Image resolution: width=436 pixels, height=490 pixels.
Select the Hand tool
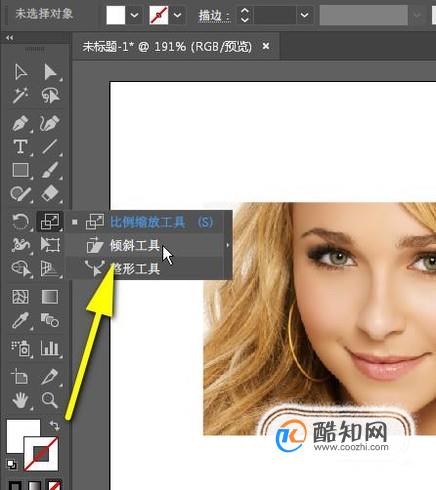tap(21, 400)
